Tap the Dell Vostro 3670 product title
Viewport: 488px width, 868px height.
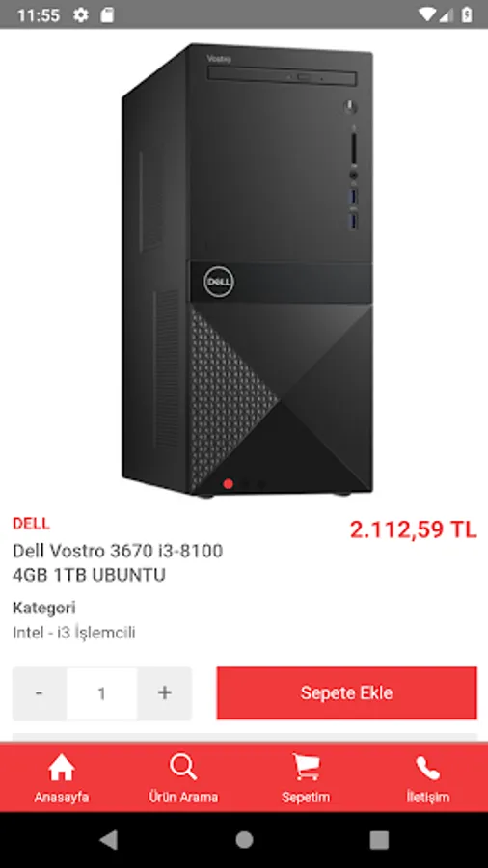118,563
